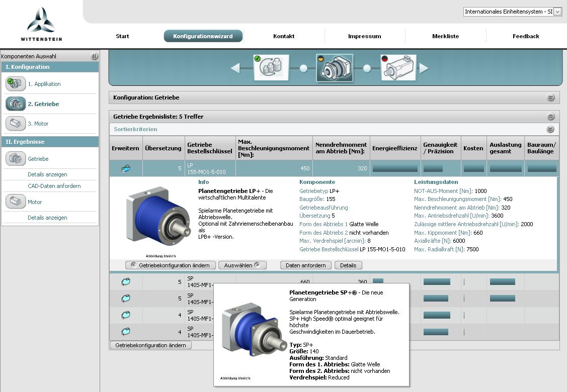The height and width of the screenshot is (392, 567).
Task: Open the Kontakt menu tab
Action: click(x=284, y=36)
